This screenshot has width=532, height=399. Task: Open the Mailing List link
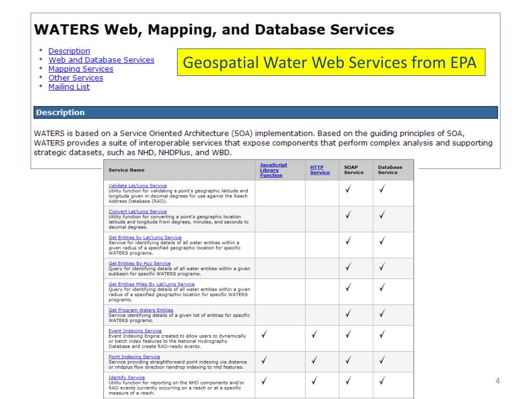pyautogui.click(x=69, y=87)
